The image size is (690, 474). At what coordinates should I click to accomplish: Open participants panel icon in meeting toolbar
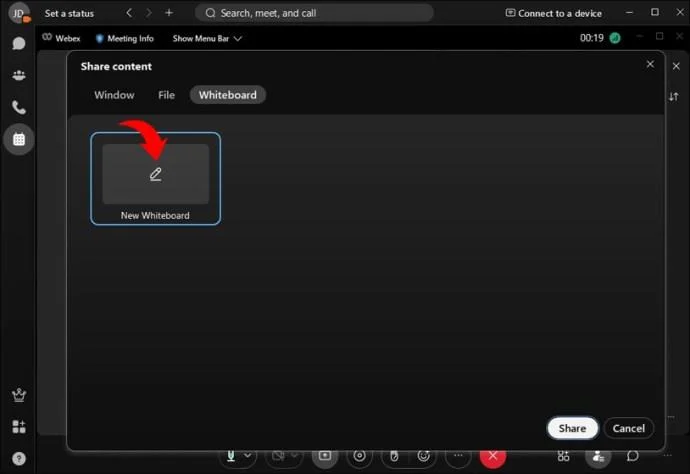(598, 456)
